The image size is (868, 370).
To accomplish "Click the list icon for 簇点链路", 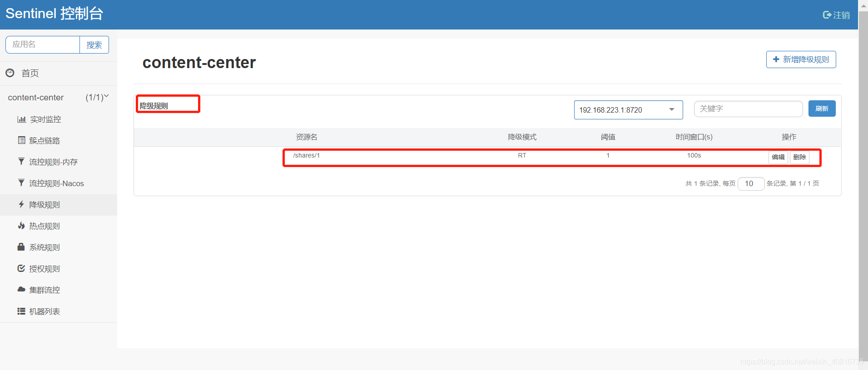I will [21, 140].
